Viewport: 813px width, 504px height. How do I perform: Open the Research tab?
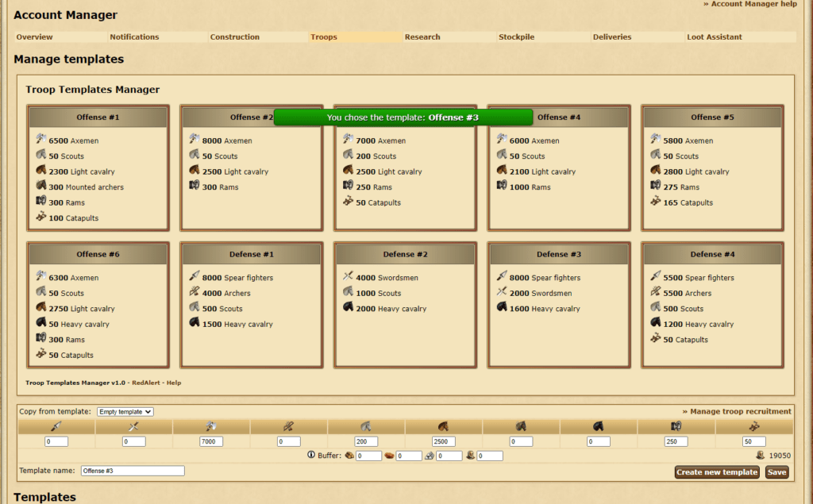coord(422,37)
